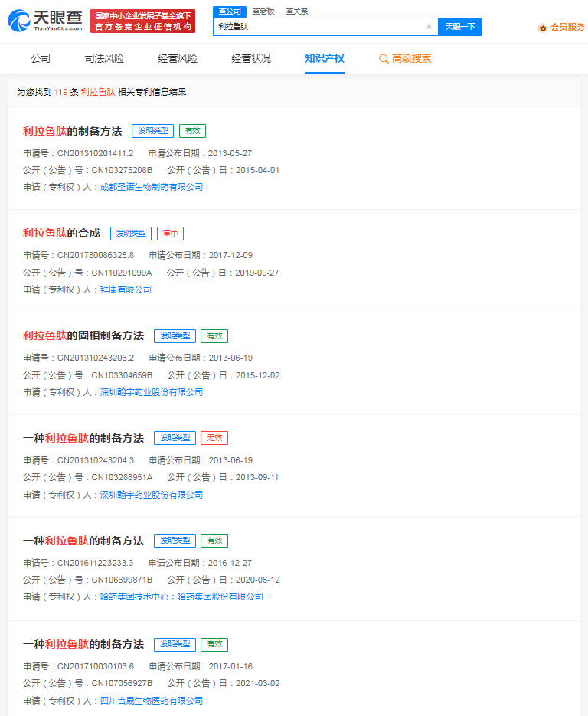Select the 查老板 search tab
588x716 pixels.
tap(263, 11)
